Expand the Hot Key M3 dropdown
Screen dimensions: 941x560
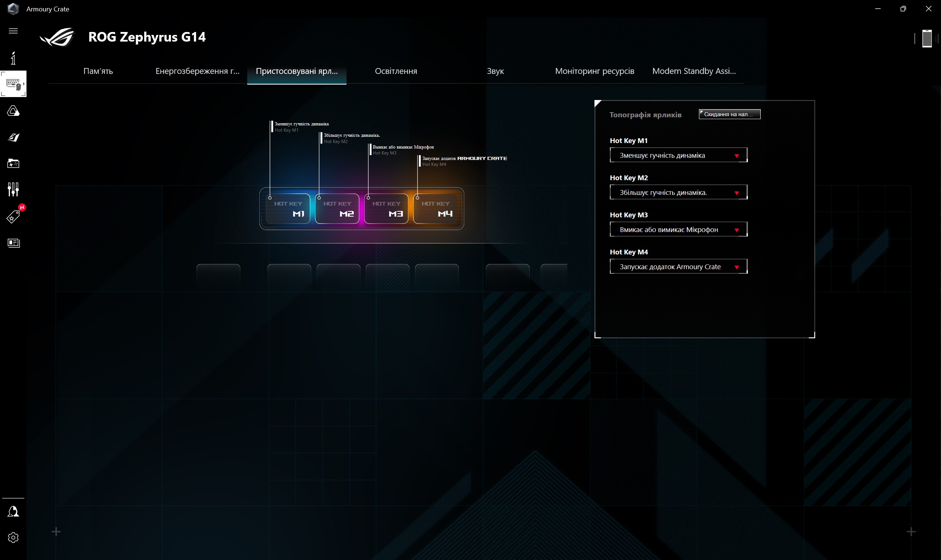pyautogui.click(x=678, y=229)
